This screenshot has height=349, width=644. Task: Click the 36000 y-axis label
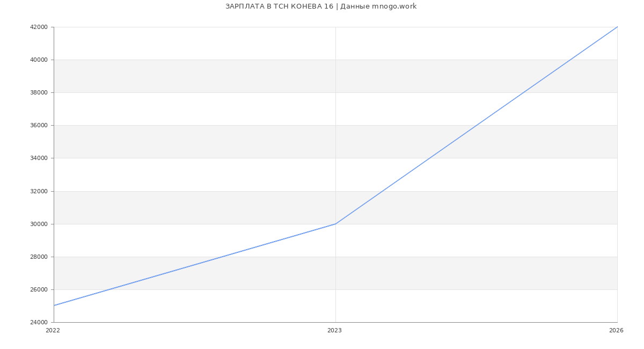point(39,125)
